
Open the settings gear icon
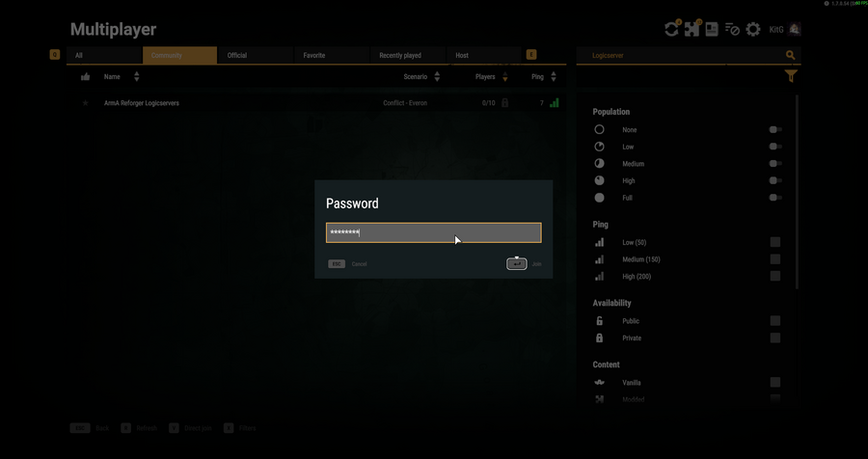click(753, 29)
